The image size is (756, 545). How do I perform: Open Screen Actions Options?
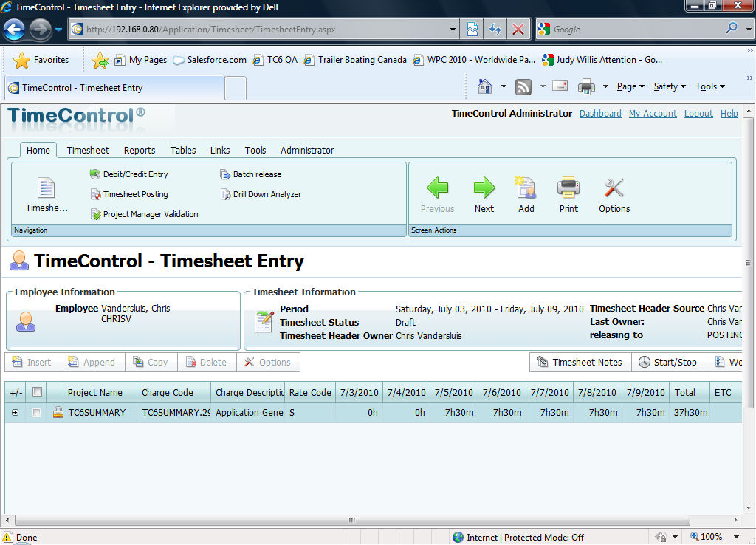[614, 195]
